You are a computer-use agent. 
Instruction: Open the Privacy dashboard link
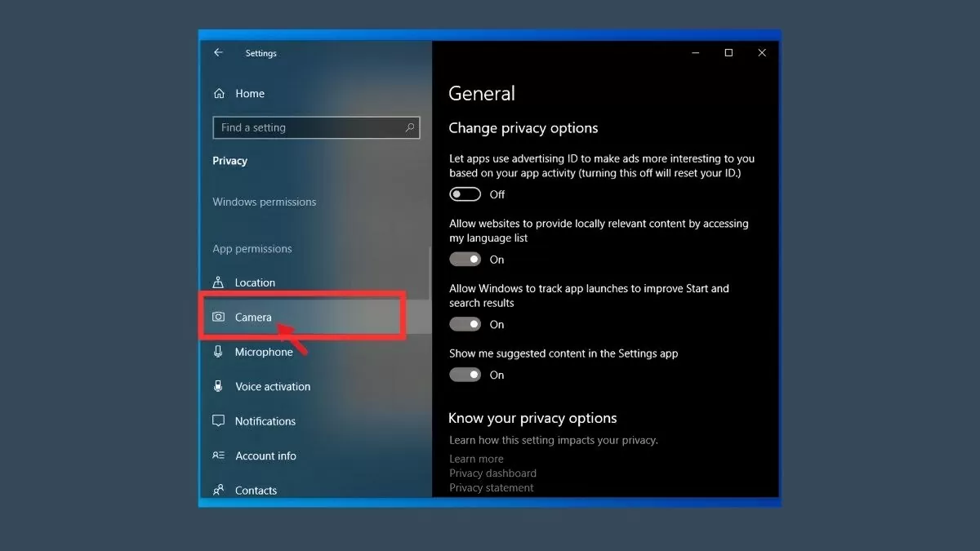pos(492,473)
